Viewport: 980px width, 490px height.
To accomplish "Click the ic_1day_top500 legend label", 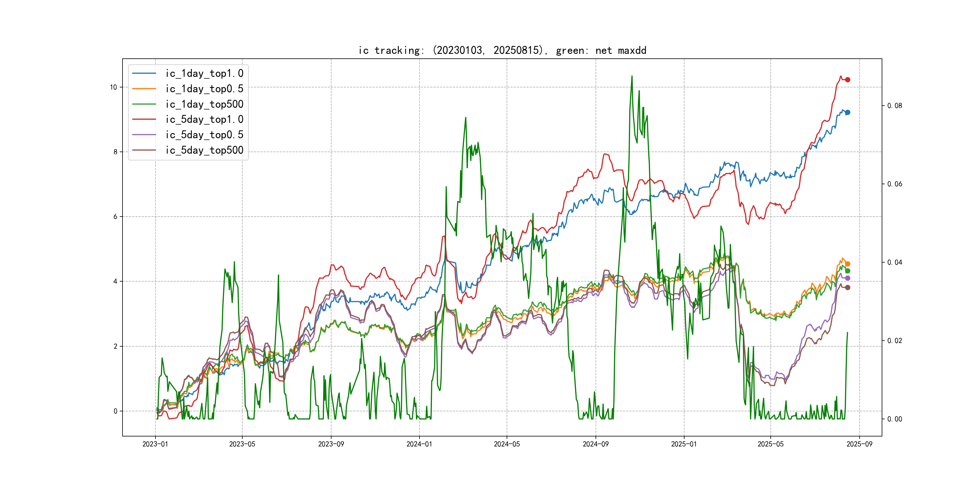I will (x=204, y=104).
